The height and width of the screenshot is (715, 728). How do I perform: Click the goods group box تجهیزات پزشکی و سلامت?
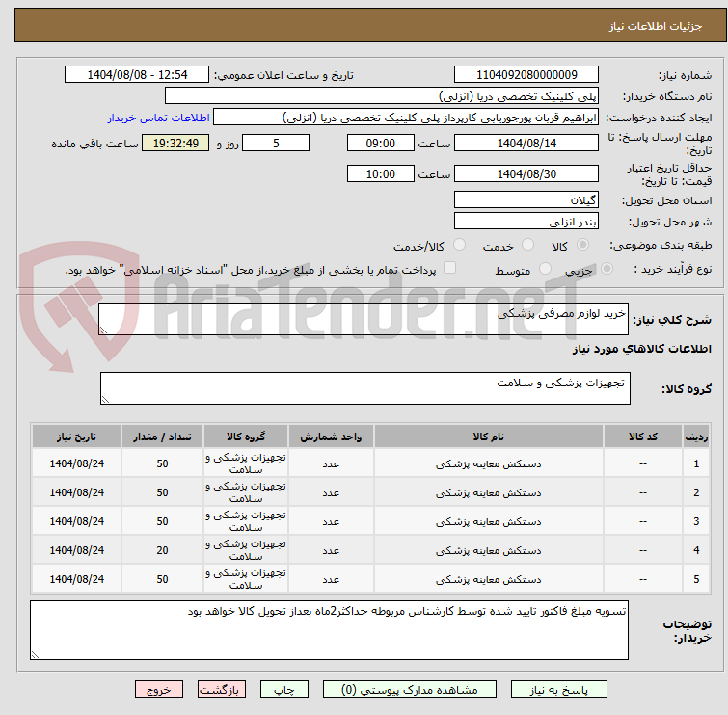click(x=364, y=388)
